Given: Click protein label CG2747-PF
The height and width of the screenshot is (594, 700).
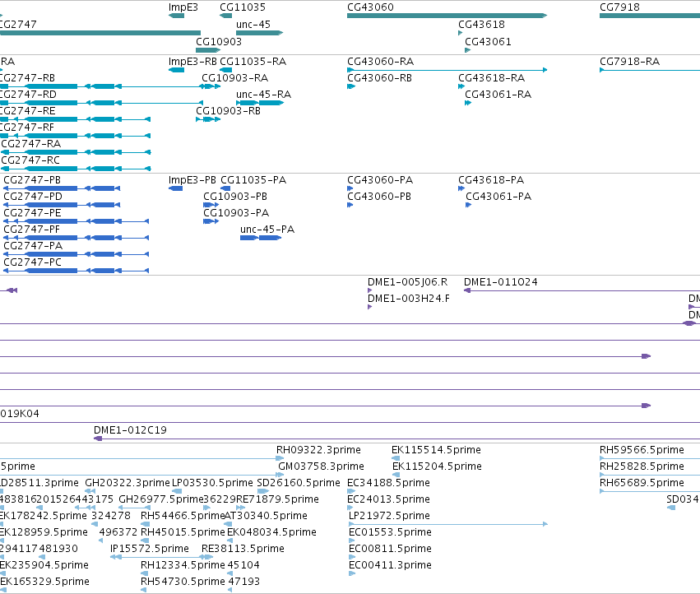Looking at the screenshot, I should [32, 230].
